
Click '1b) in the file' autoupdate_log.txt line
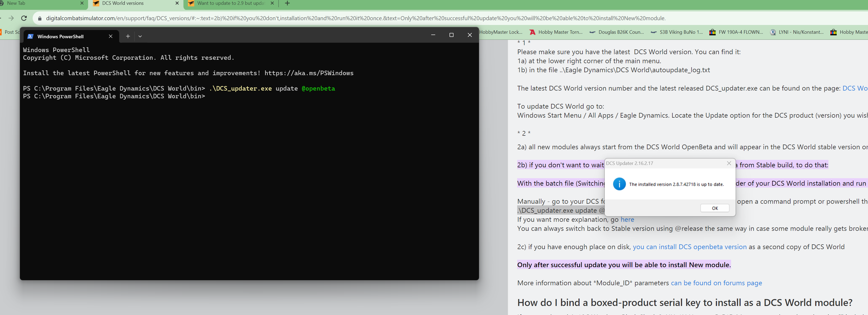(x=614, y=70)
